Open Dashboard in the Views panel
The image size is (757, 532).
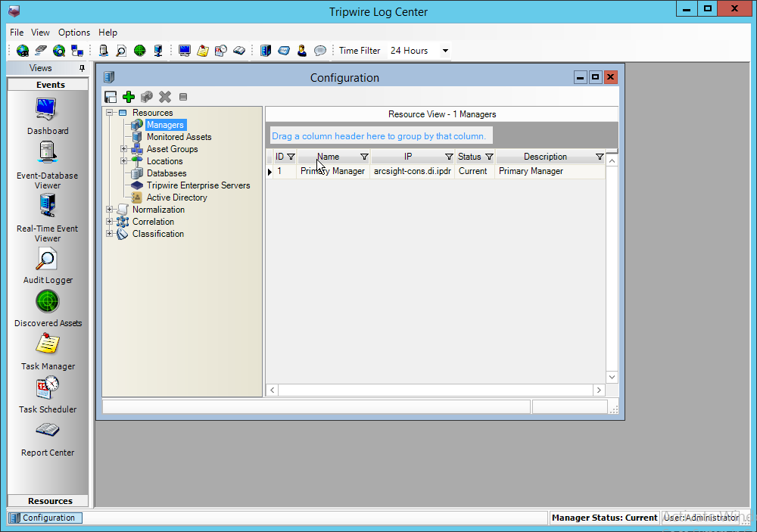click(47, 117)
